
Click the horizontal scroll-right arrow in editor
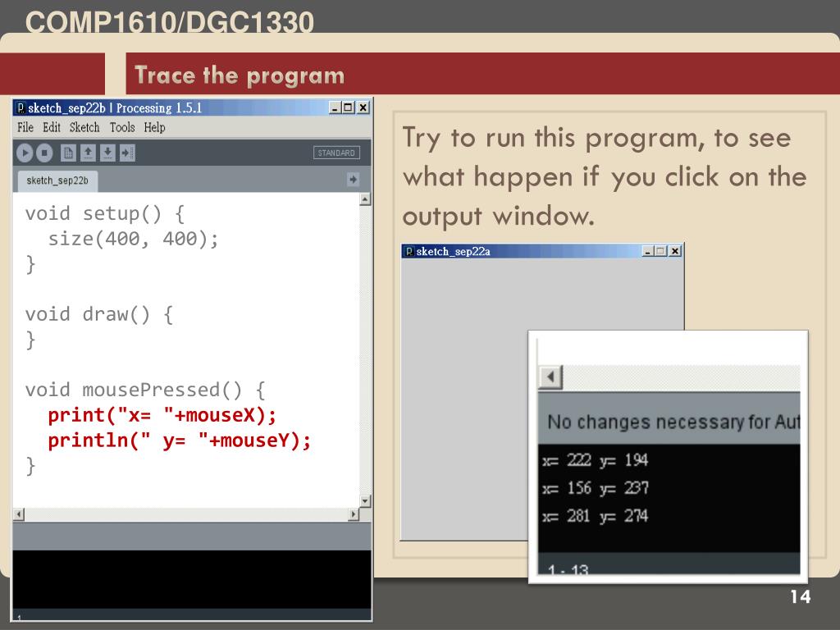click(x=353, y=514)
